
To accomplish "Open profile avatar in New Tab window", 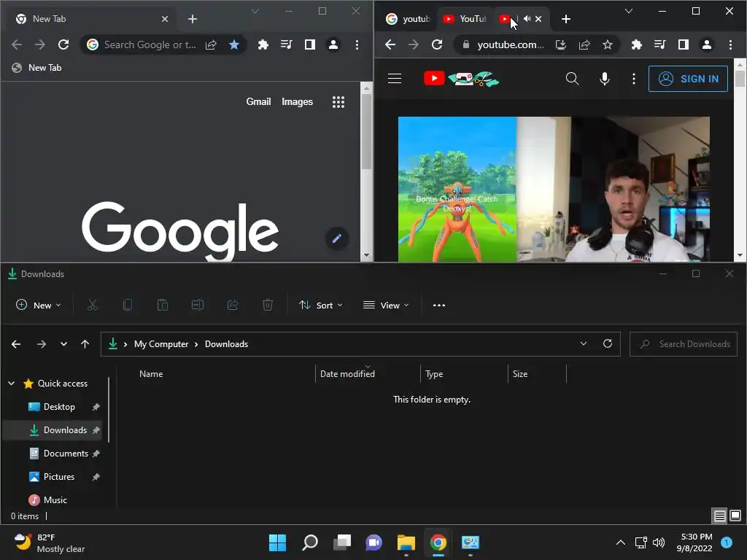I will [x=333, y=44].
